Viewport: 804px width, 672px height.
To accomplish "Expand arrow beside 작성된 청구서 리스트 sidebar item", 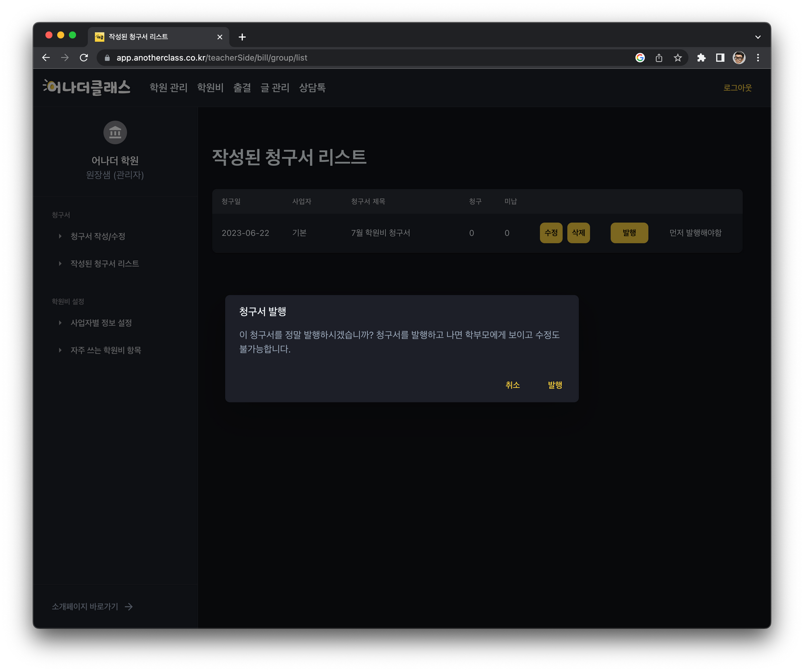I will point(60,264).
